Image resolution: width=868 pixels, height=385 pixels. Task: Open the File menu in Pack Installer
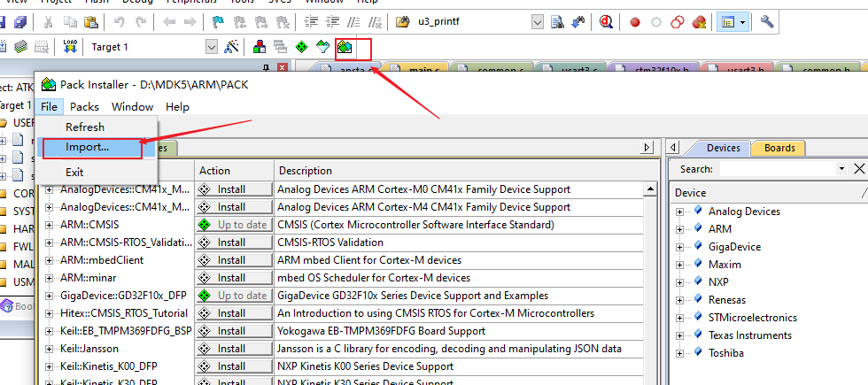pyautogui.click(x=50, y=107)
